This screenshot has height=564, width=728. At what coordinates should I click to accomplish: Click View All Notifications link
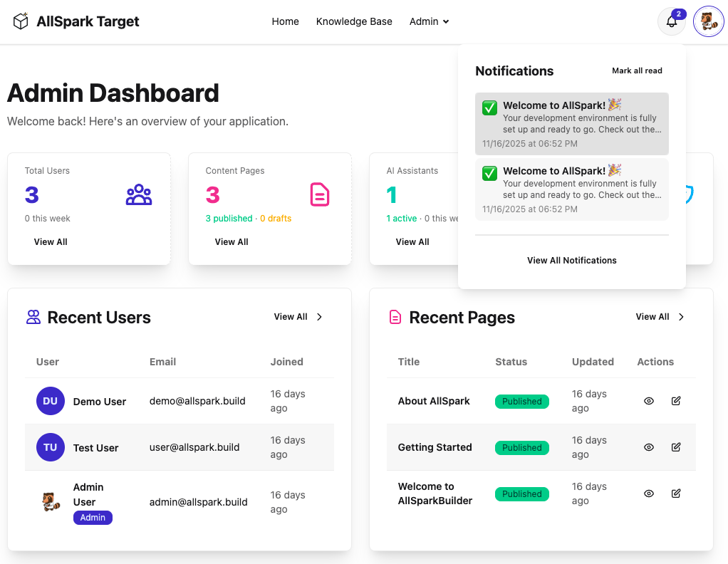point(571,260)
